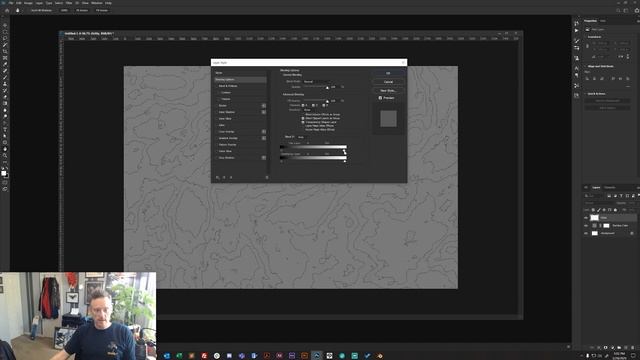The width and height of the screenshot is (640, 360).
Task: Select the Move tool in the toolbar
Action: [5, 25]
